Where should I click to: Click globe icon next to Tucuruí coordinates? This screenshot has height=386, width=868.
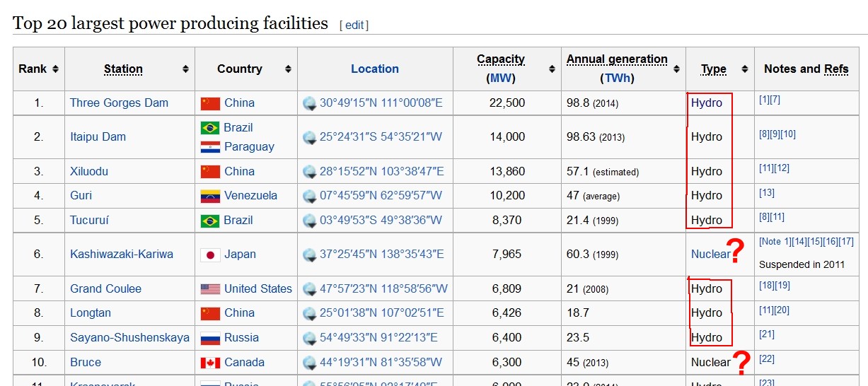tap(310, 221)
